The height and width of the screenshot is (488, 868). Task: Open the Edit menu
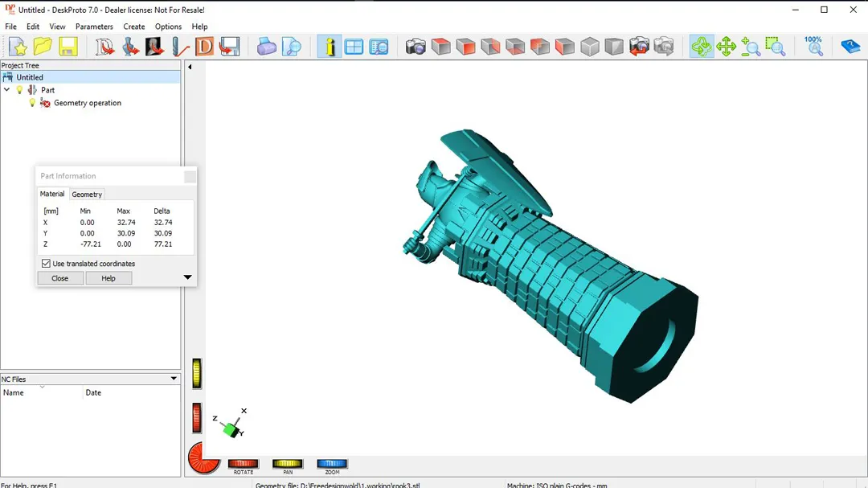[33, 26]
